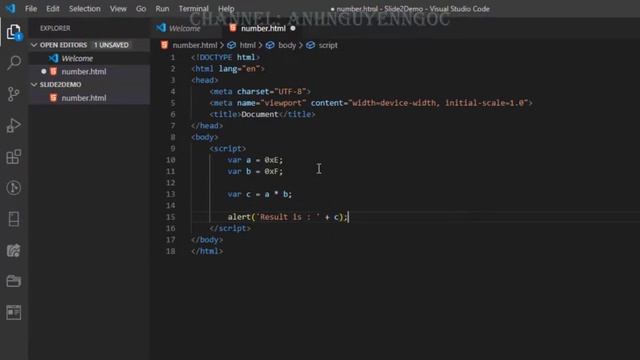Click the closing </head> tag

click(207, 126)
